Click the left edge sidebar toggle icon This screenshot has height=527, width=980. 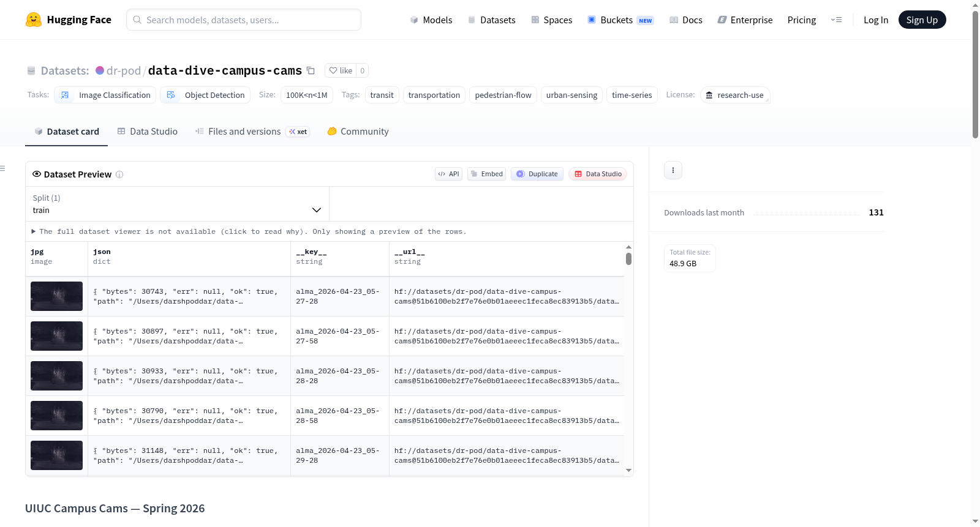click(3, 168)
